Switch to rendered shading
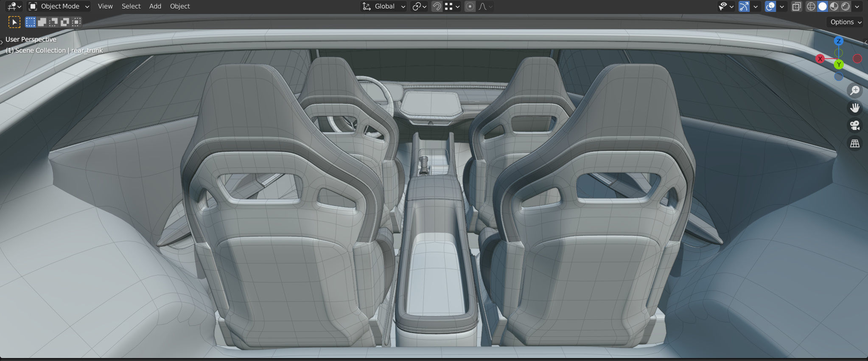 [845, 6]
